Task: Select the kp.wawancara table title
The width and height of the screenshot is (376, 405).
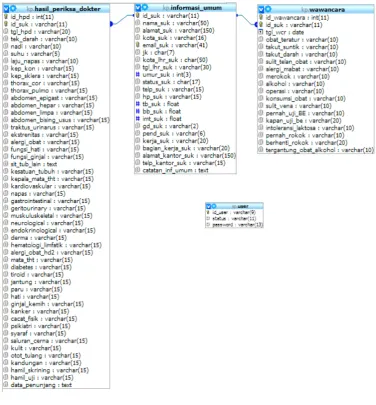Action: [x=323, y=9]
